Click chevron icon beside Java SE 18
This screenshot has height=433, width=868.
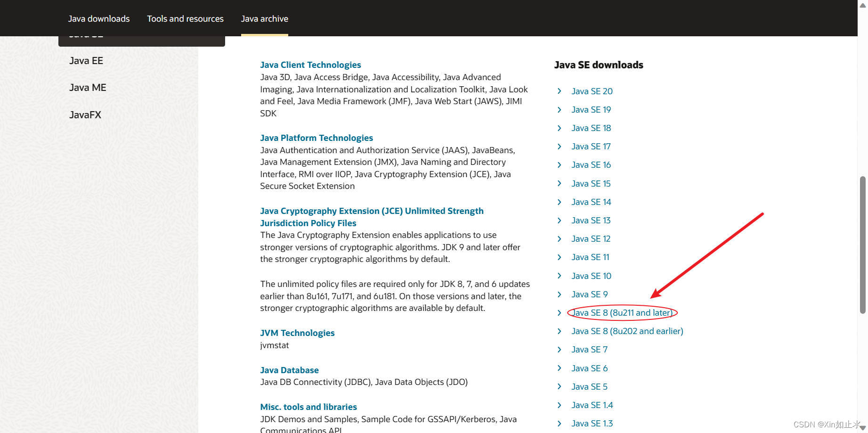tap(559, 128)
